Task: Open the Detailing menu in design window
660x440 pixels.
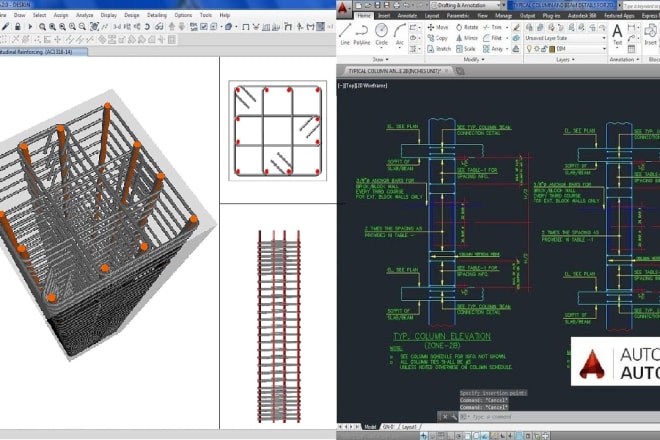Action: 157,15
